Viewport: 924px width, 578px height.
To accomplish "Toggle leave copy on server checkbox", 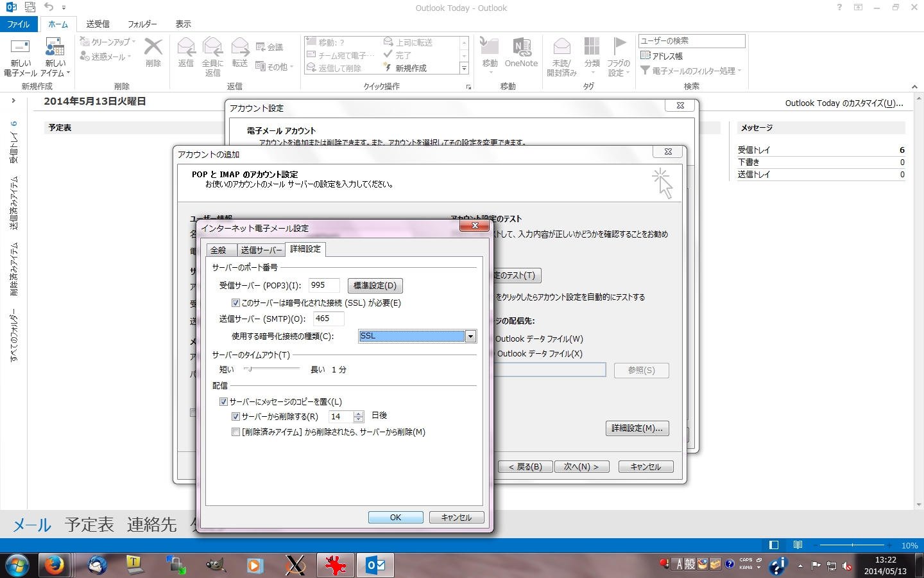I will [223, 401].
